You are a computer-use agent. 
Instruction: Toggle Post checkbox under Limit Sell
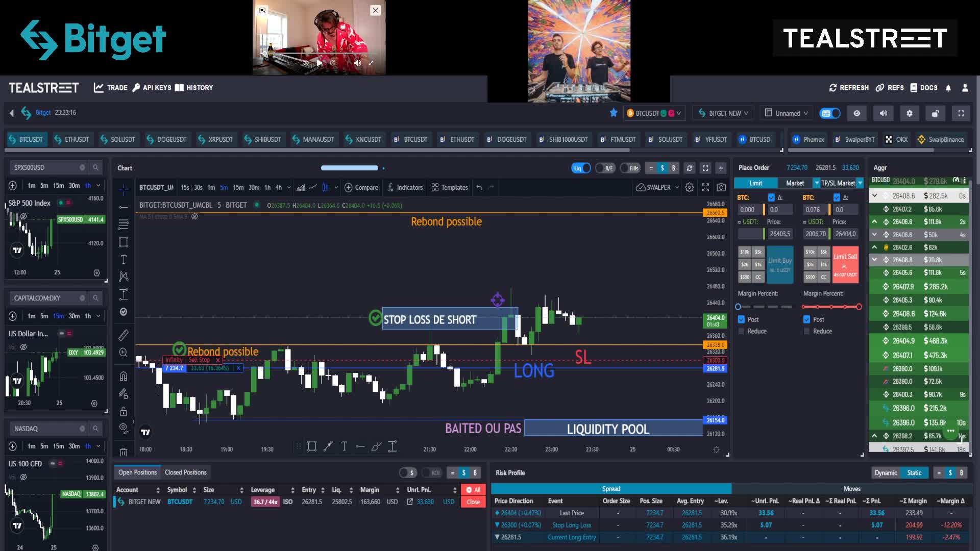pyautogui.click(x=806, y=319)
